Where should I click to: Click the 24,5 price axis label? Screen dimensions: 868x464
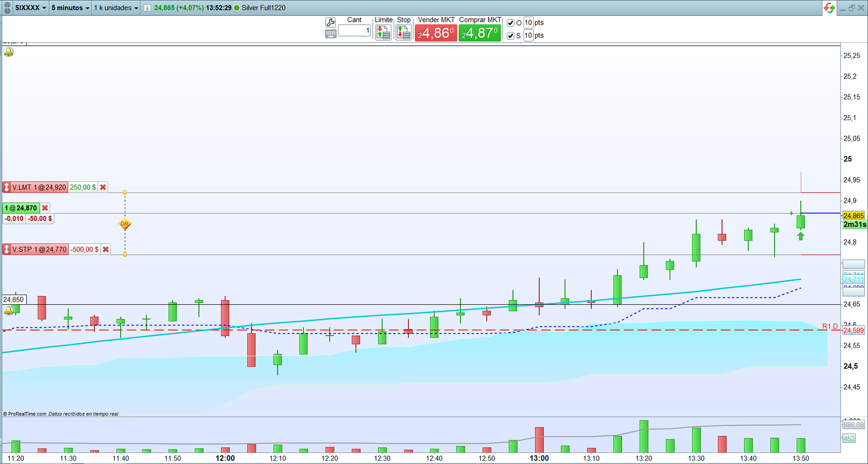pos(851,366)
